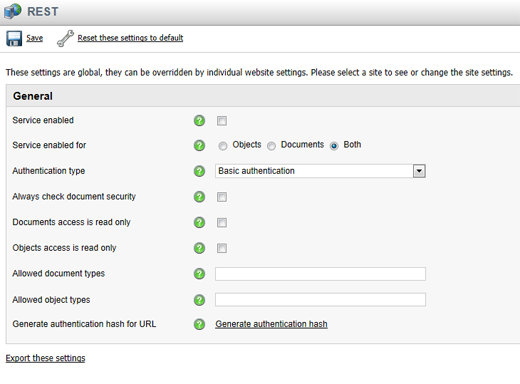Click the Generate authentication hash for URL label

coord(84,324)
